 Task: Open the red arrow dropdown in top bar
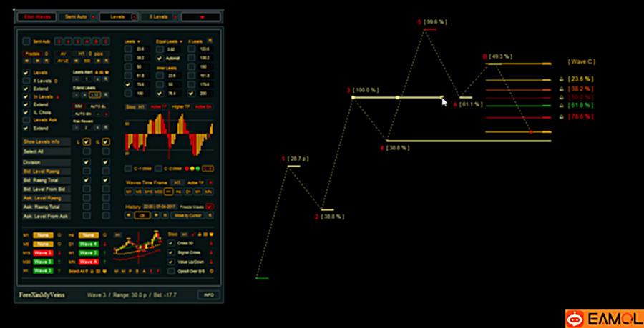[x=200, y=17]
